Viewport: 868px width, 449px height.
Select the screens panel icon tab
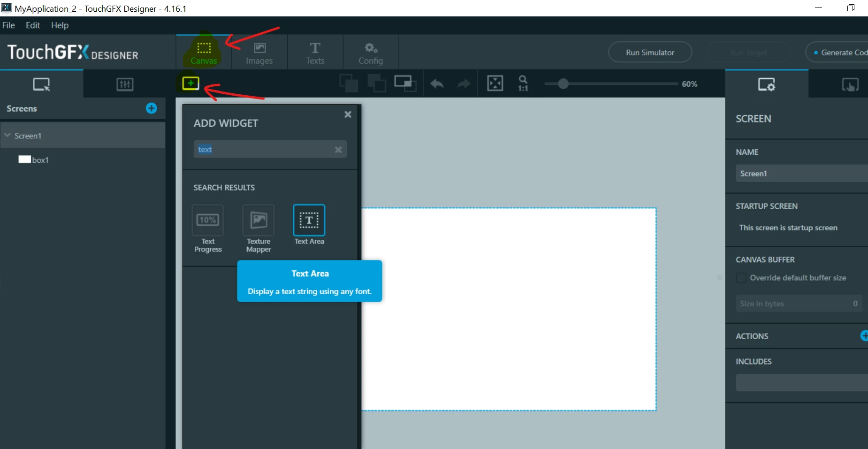(41, 84)
